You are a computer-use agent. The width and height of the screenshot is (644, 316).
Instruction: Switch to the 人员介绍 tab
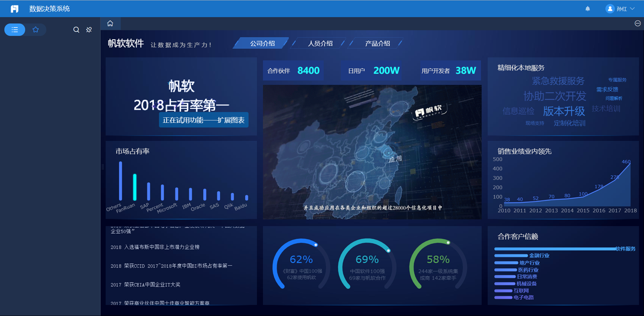(x=320, y=43)
